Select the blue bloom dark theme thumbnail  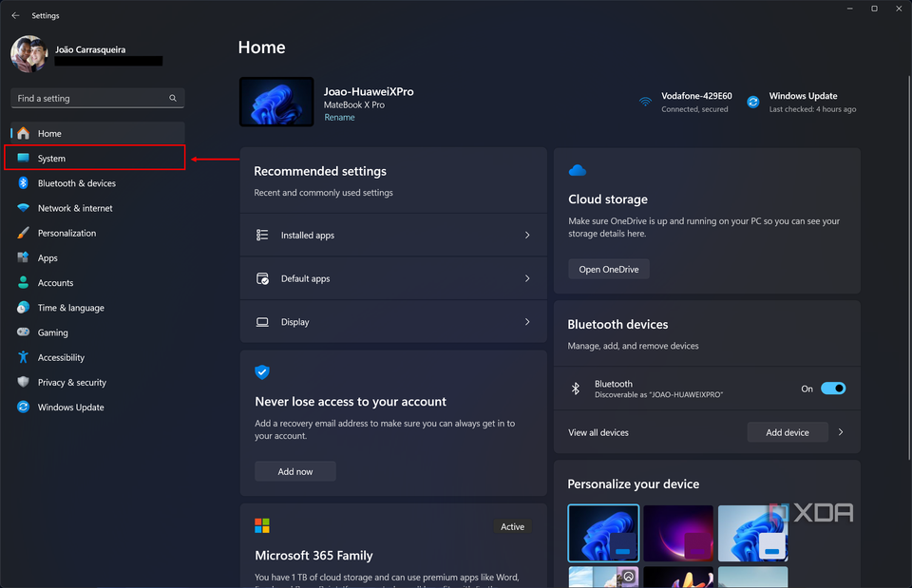click(603, 533)
